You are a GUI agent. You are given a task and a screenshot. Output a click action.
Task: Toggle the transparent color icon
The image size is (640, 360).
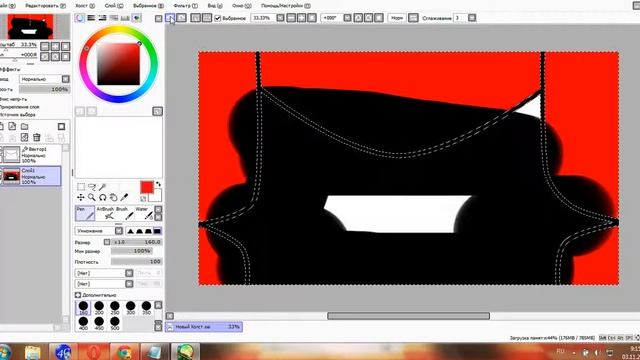(143, 199)
